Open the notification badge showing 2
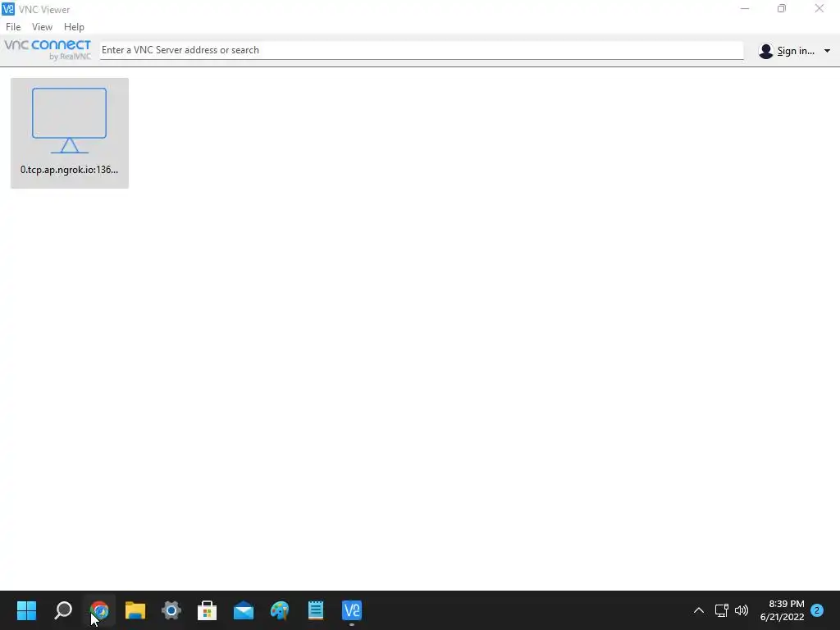 click(x=817, y=610)
